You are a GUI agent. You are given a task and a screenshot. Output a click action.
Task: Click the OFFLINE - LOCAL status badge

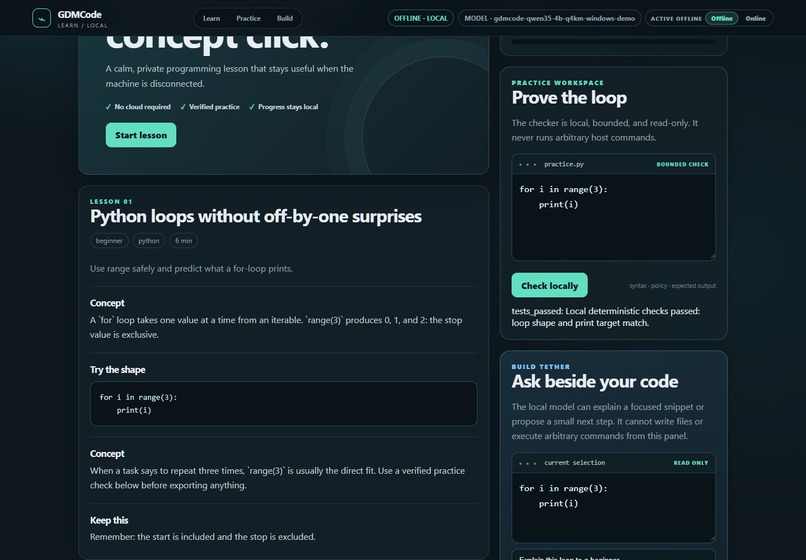coord(420,18)
